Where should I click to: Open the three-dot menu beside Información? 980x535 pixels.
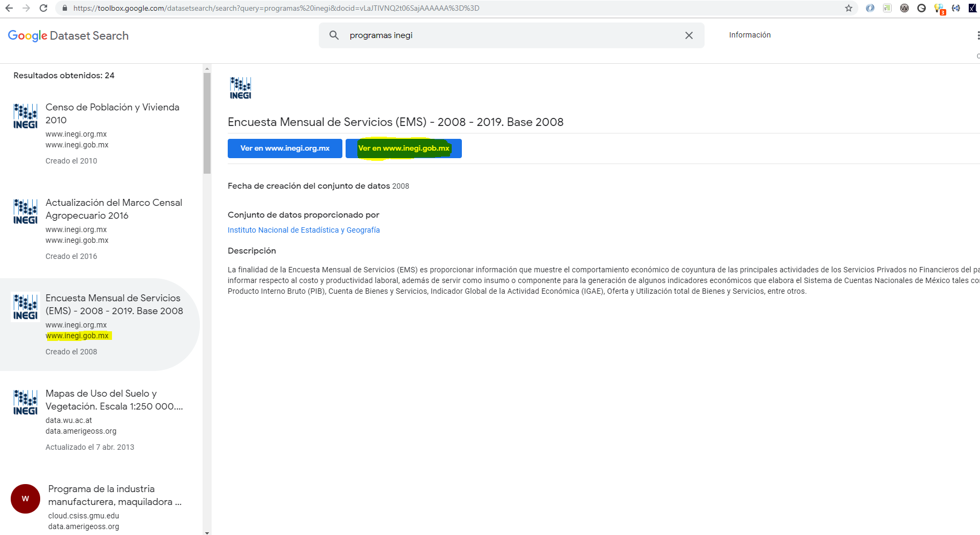[978, 35]
